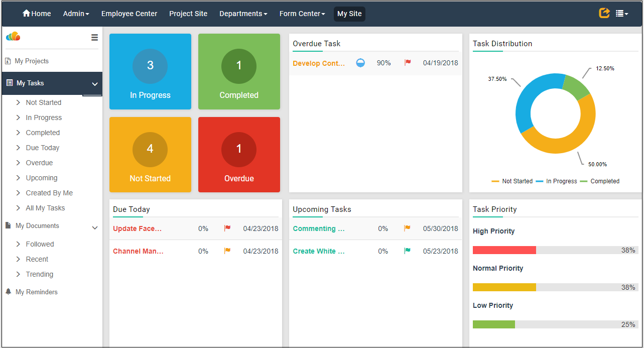Click the My Projects document icon

[8, 61]
